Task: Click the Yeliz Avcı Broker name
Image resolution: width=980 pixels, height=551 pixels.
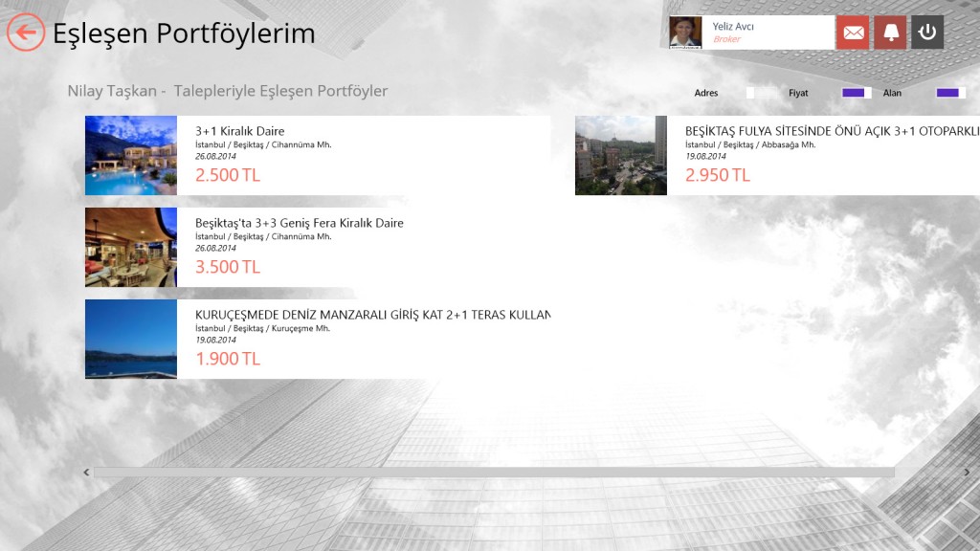Action: [733, 27]
